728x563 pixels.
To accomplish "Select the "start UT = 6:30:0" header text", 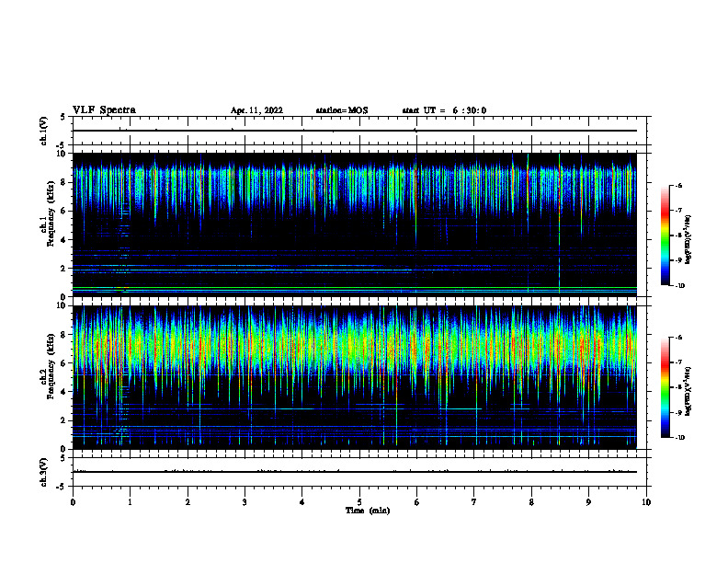I will pyautogui.click(x=444, y=110).
